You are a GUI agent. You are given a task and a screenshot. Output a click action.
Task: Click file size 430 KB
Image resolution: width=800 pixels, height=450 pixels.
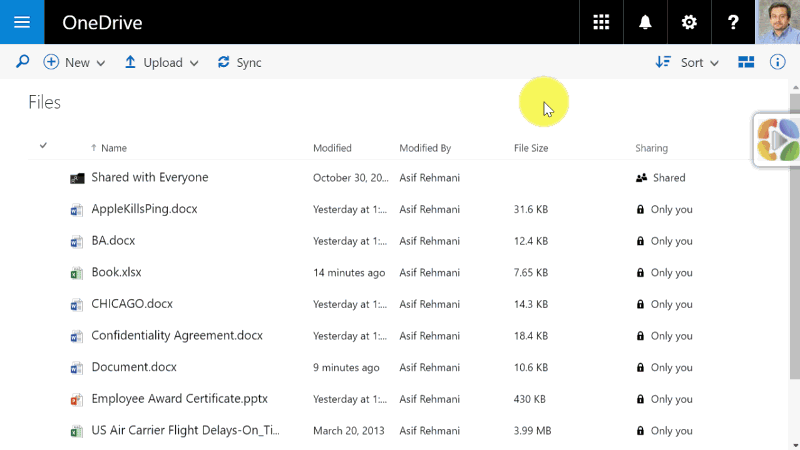529,399
